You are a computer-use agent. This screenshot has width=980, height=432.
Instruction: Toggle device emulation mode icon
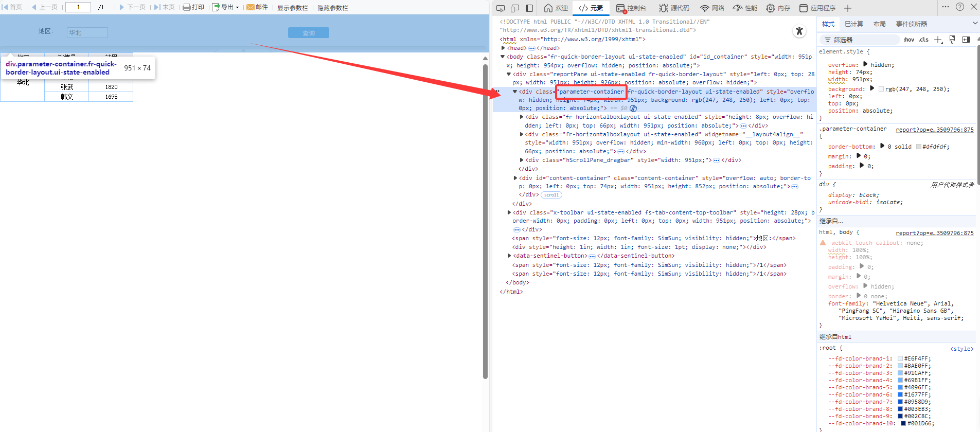click(515, 8)
